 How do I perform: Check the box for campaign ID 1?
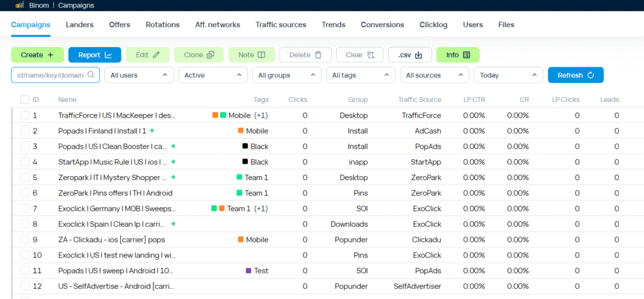[25, 115]
